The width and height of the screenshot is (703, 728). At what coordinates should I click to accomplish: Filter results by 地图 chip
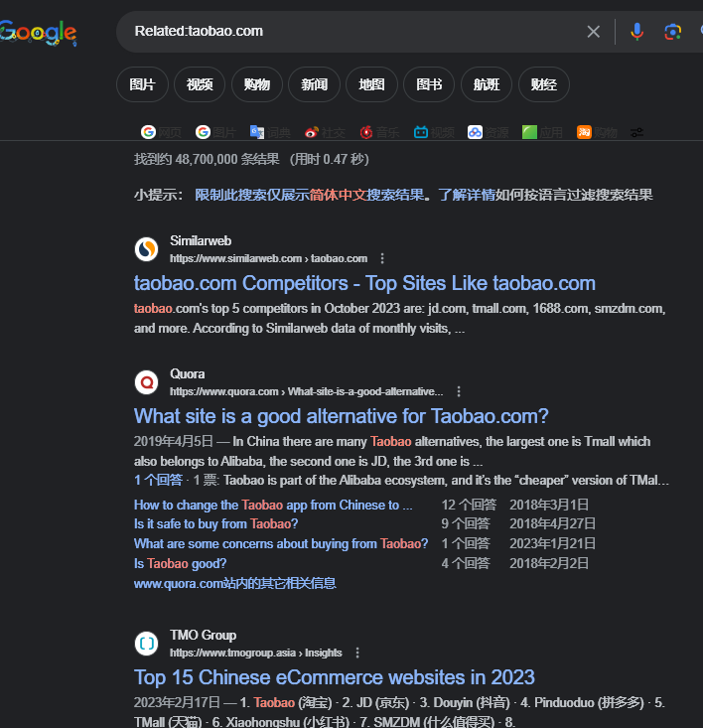[x=371, y=84]
